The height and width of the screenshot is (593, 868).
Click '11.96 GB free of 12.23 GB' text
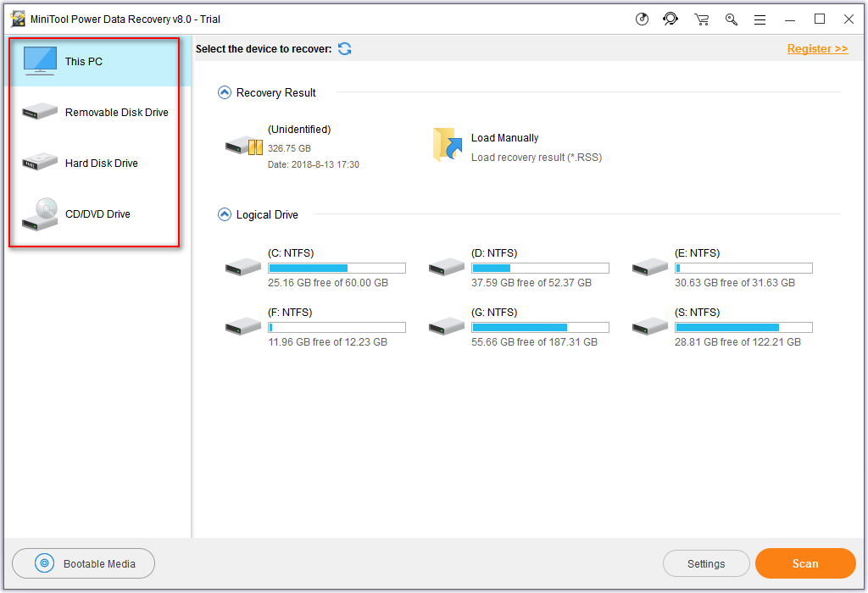pyautogui.click(x=328, y=342)
